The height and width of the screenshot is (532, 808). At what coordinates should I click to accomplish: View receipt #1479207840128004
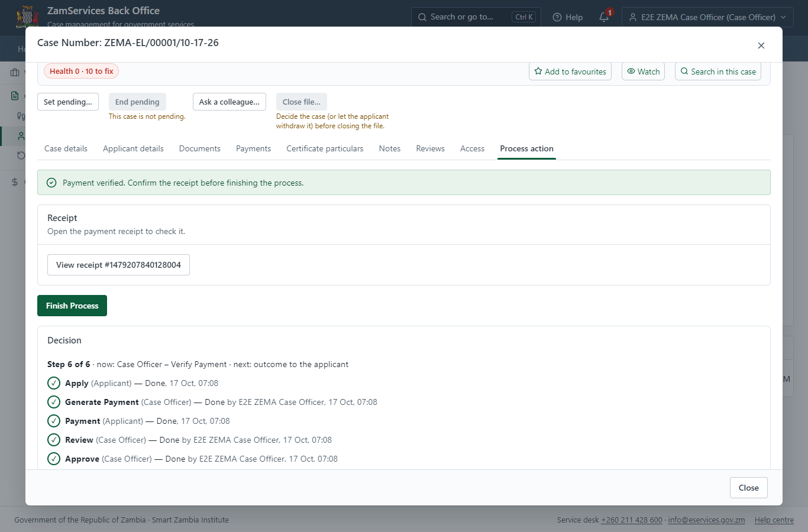118,265
